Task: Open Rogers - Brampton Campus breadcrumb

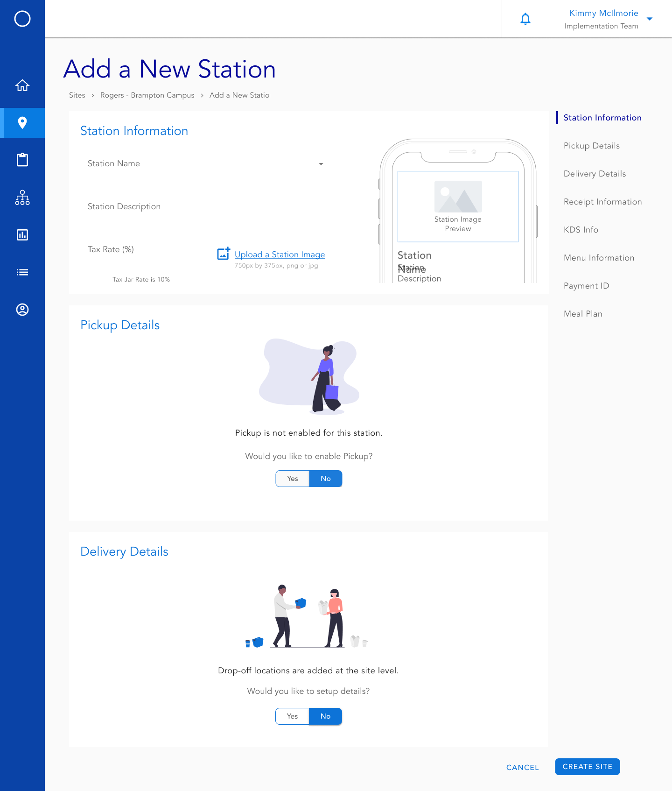Action: [147, 95]
